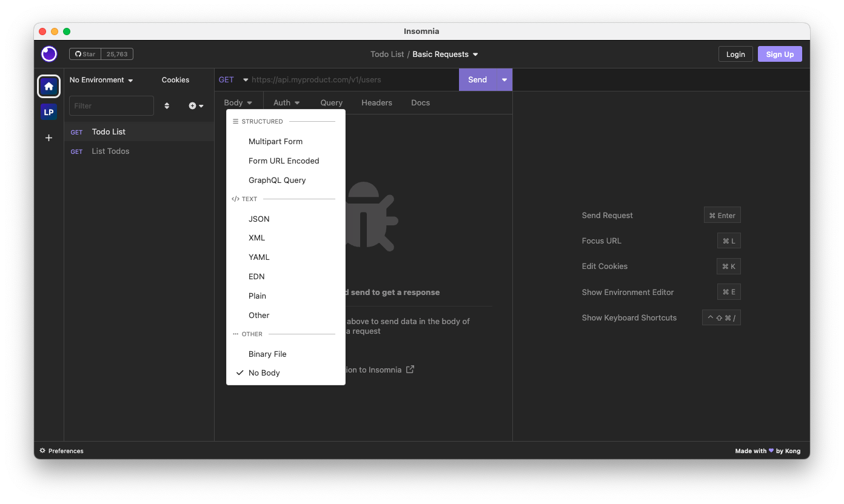The height and width of the screenshot is (504, 844).
Task: Select the List Todos request
Action: (x=110, y=151)
